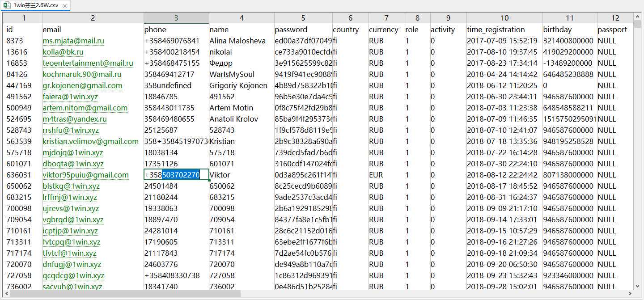Viewport: 644px width, 300px height.
Task: Select name cell 'Artem Motin'
Action: tap(241, 108)
